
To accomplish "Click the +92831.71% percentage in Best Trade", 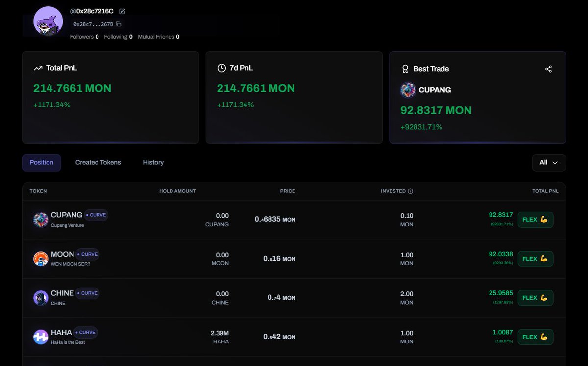I will coord(421,127).
